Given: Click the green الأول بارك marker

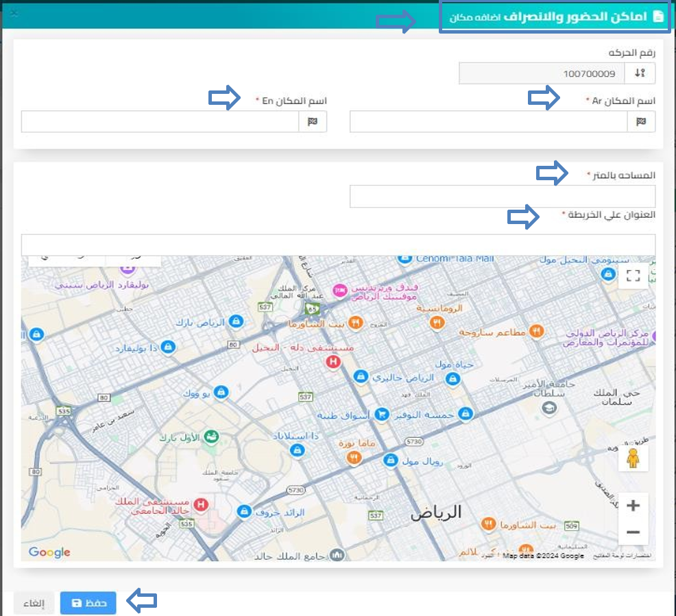Looking at the screenshot, I should (211, 437).
